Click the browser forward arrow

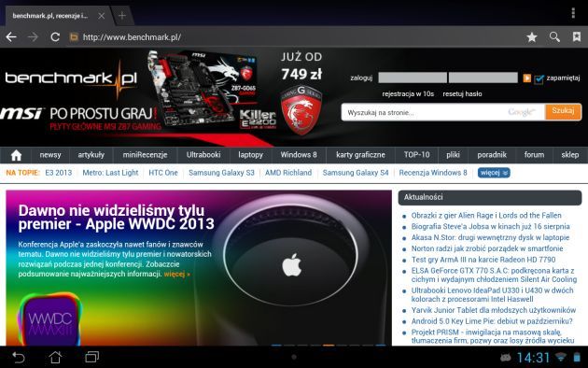tap(33, 36)
